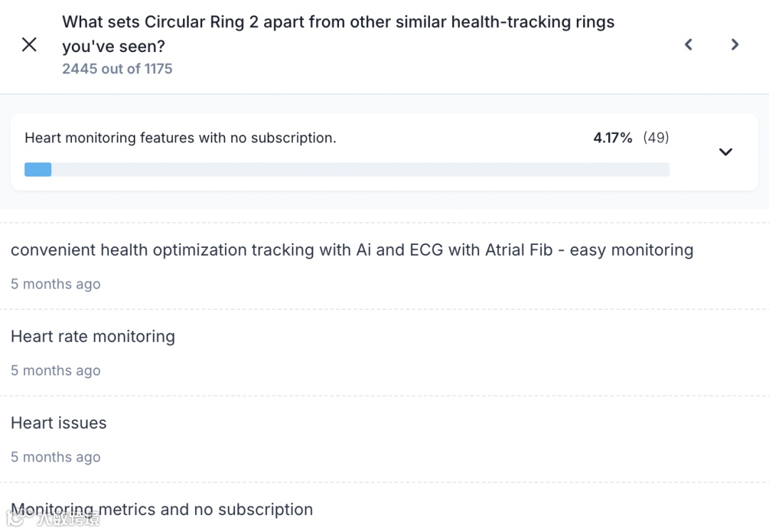Click timestamp under the ECG Atrial Fib response
769x532 pixels.
coord(56,284)
